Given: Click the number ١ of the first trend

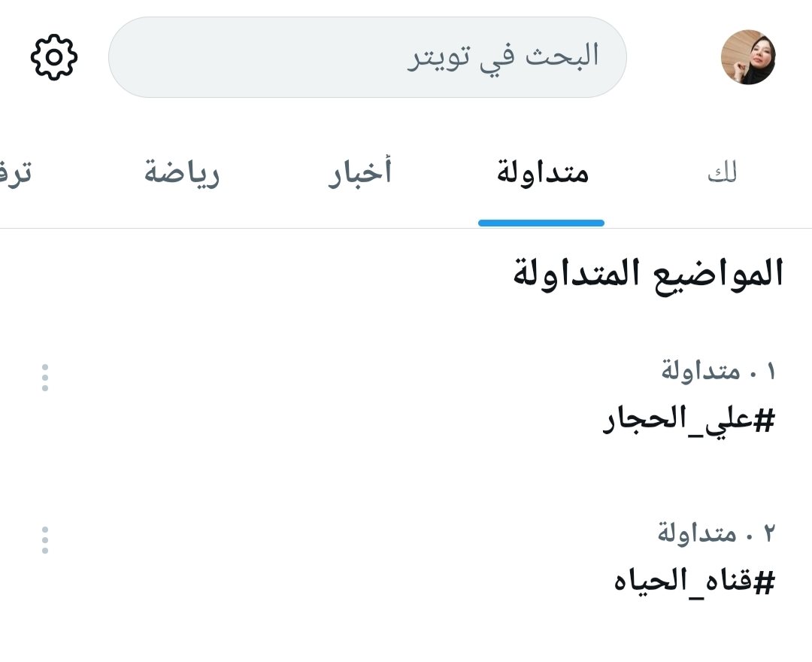Looking at the screenshot, I should click(769, 372).
